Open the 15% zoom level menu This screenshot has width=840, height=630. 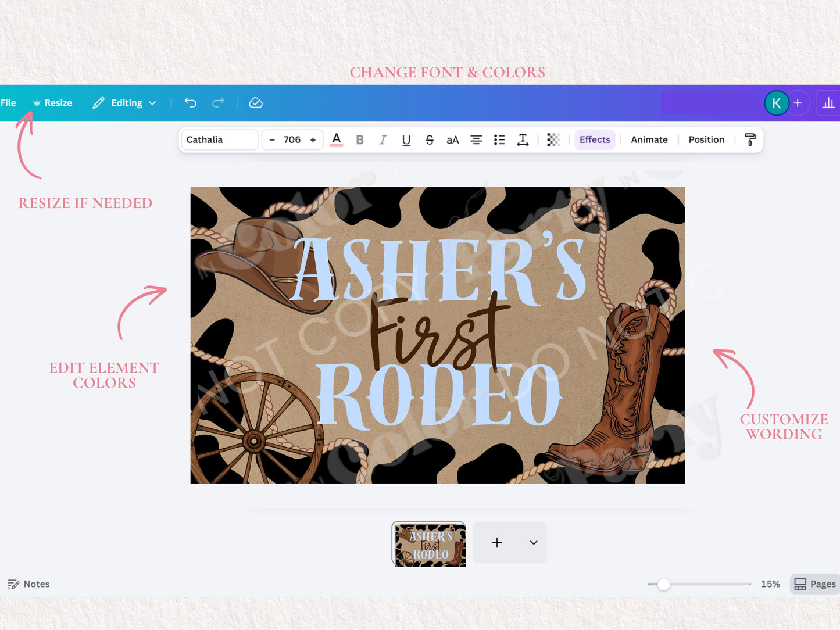770,584
